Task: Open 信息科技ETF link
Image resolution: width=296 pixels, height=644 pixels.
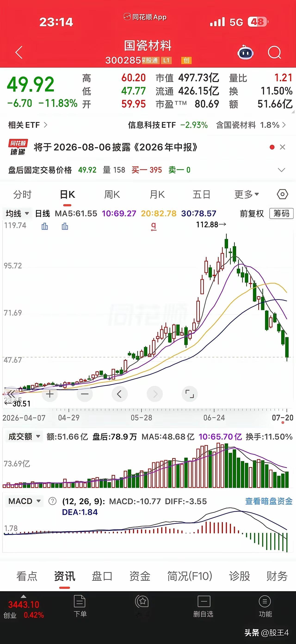Action: (x=152, y=125)
